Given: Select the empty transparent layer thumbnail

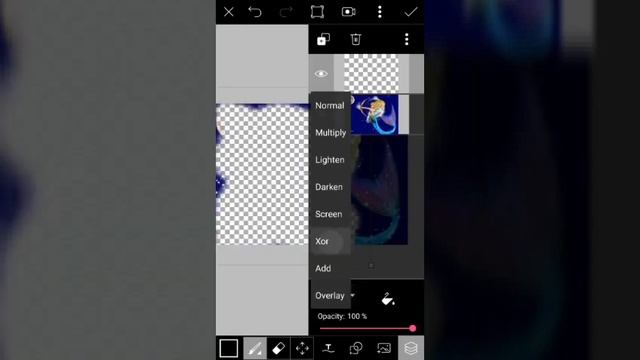Looking at the screenshot, I should click(x=371, y=73).
